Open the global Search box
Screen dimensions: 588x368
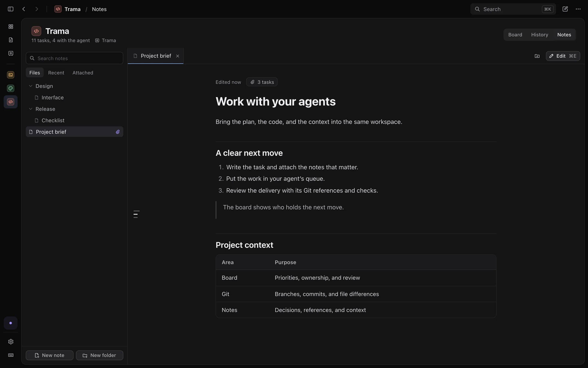513,9
